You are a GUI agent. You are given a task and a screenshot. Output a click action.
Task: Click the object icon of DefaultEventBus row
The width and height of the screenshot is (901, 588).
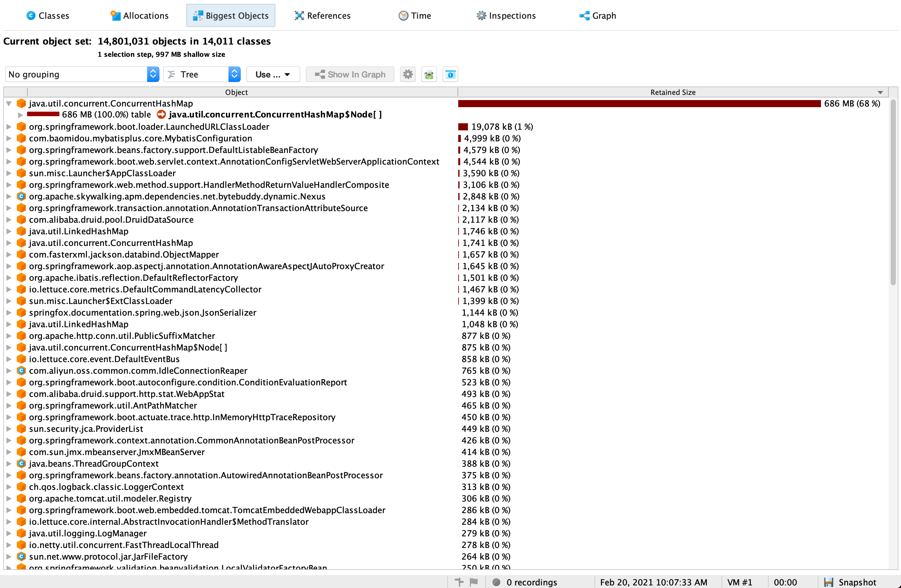click(x=21, y=359)
